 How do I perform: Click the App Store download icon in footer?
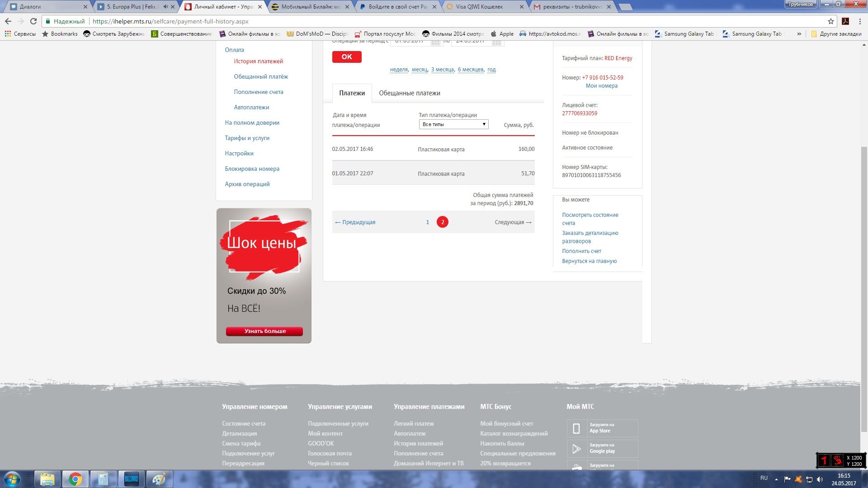576,428
